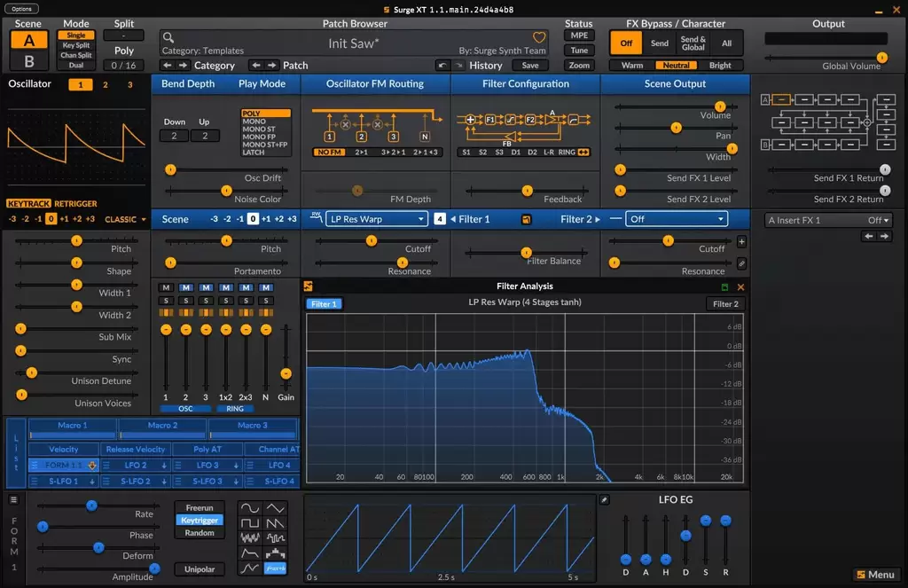Open the Filter 2 type dropdown
The height and width of the screenshot is (588, 908).
676,219
